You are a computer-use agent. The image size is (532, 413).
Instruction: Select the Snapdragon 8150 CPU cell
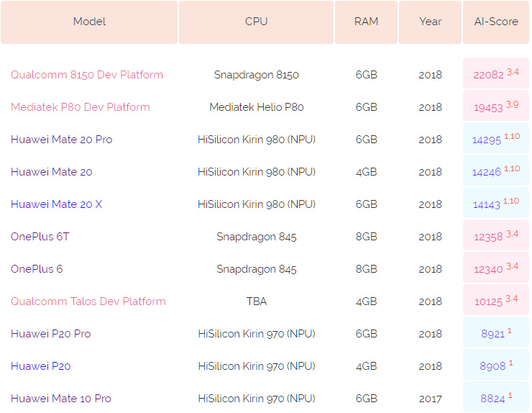[256, 75]
